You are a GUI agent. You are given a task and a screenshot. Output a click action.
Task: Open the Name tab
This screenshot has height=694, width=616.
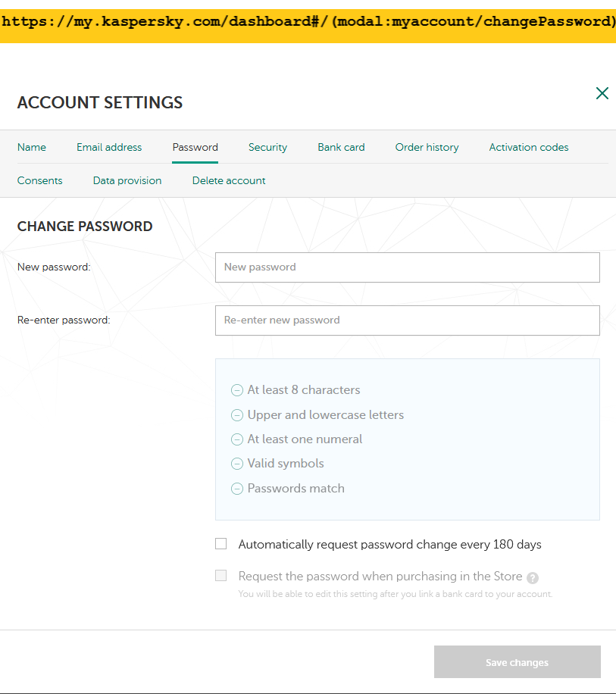pyautogui.click(x=32, y=147)
